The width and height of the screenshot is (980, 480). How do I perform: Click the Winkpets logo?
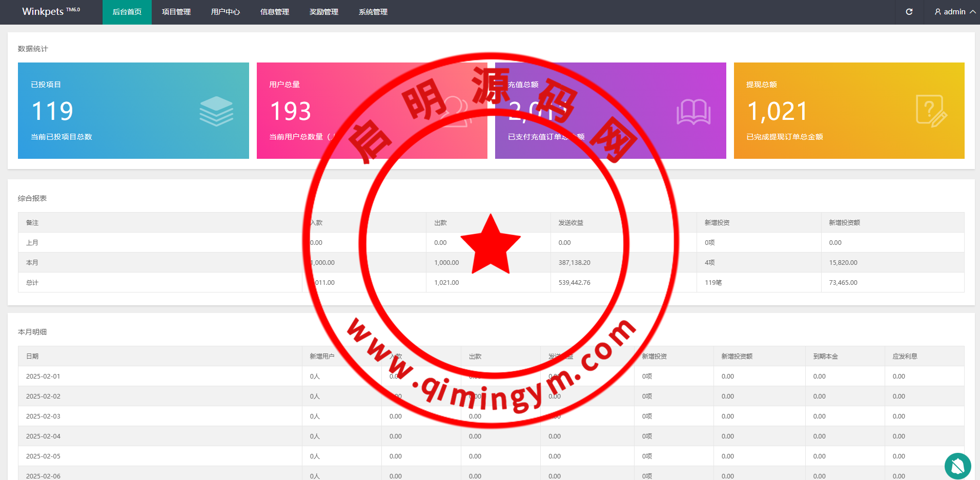click(x=51, y=12)
